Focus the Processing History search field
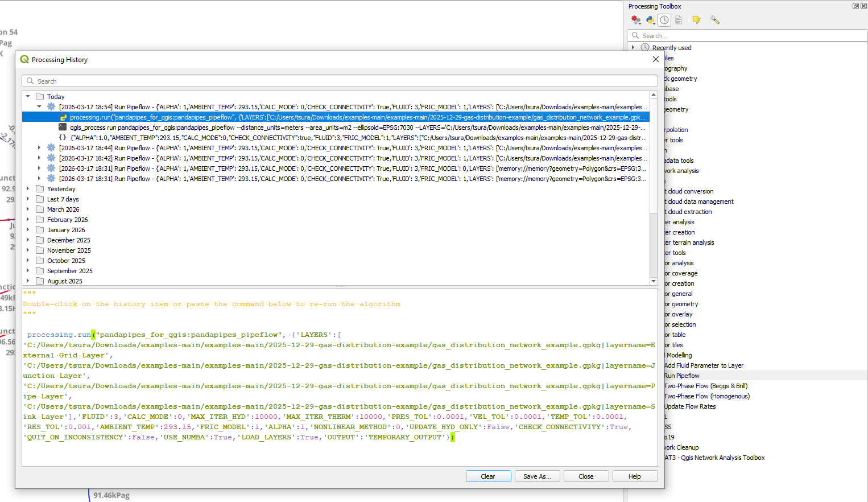This screenshot has height=502, width=868. pos(340,81)
